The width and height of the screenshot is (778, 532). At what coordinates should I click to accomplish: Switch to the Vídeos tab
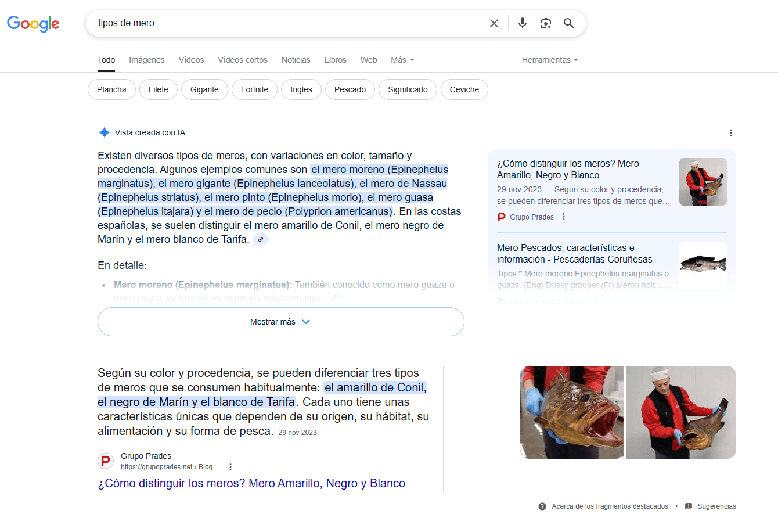point(191,60)
